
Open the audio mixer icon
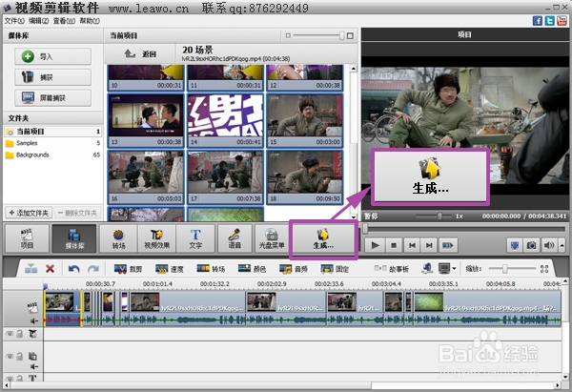tap(427, 269)
